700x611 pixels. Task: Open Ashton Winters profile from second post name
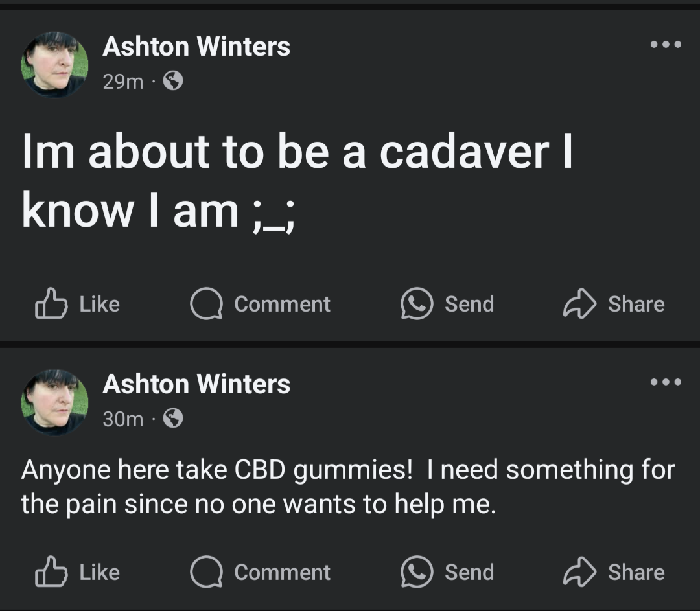pyautogui.click(x=196, y=384)
